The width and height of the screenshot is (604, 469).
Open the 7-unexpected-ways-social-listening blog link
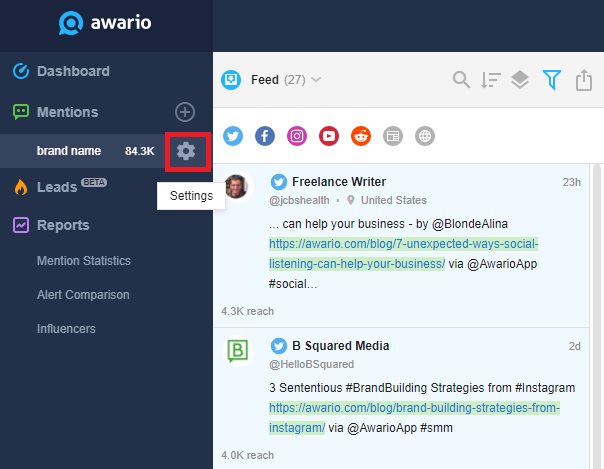coord(403,254)
